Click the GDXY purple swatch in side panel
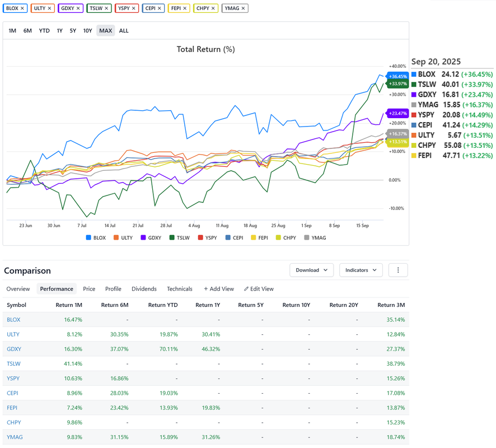 point(414,95)
